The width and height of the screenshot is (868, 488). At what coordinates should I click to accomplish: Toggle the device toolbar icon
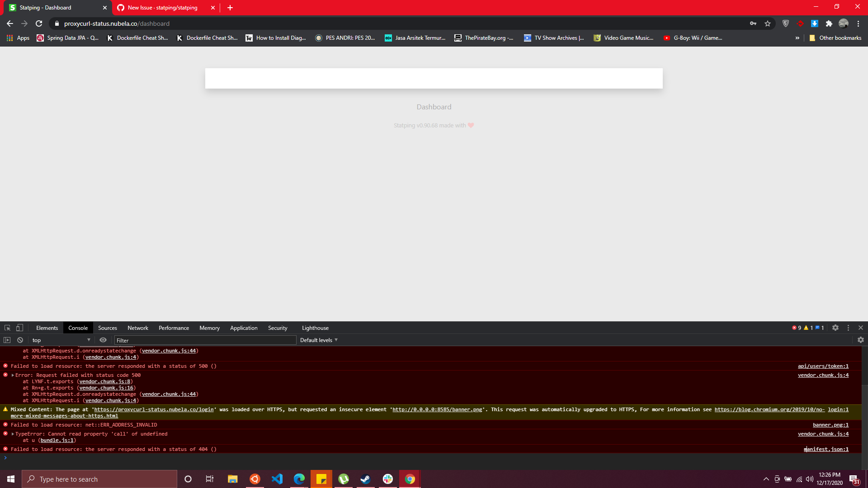click(19, 328)
